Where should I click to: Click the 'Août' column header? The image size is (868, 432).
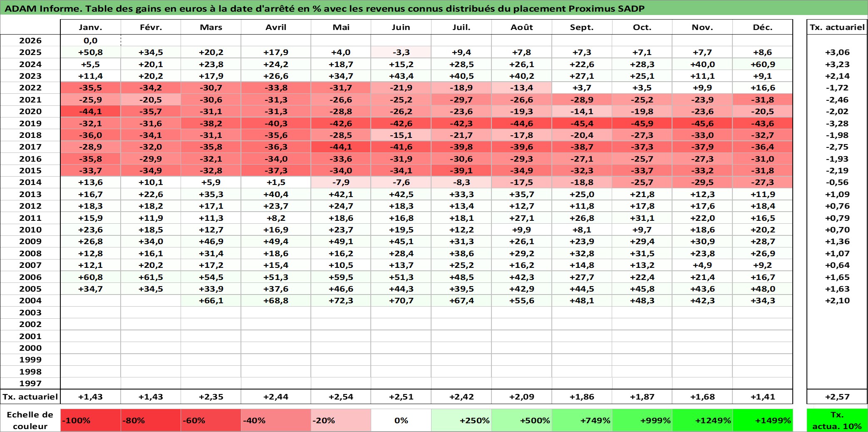(x=522, y=27)
